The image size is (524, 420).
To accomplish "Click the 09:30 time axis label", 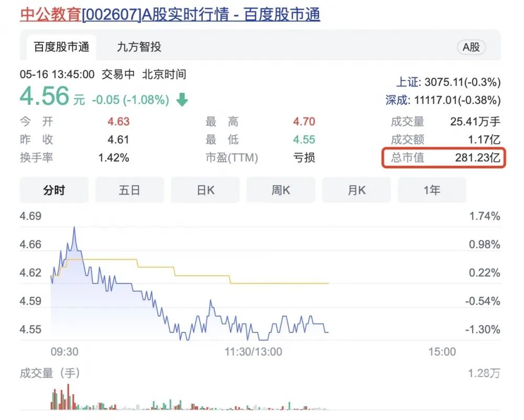I will pos(64,352).
